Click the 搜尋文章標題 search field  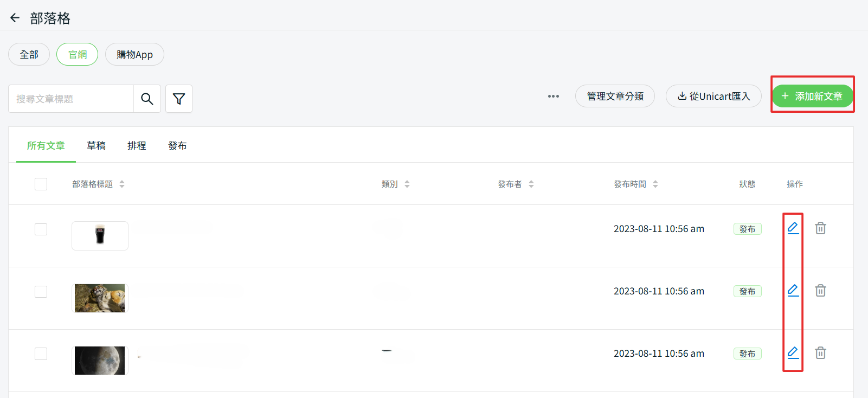point(70,99)
